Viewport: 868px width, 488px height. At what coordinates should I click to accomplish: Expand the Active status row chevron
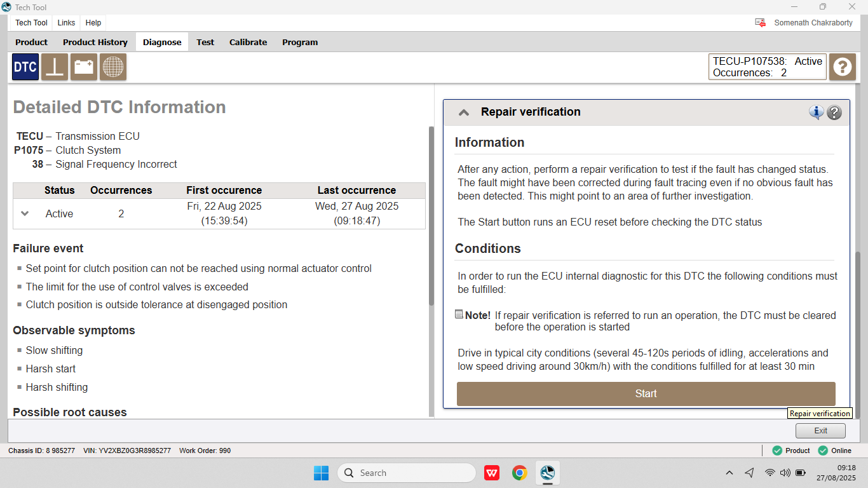click(25, 213)
